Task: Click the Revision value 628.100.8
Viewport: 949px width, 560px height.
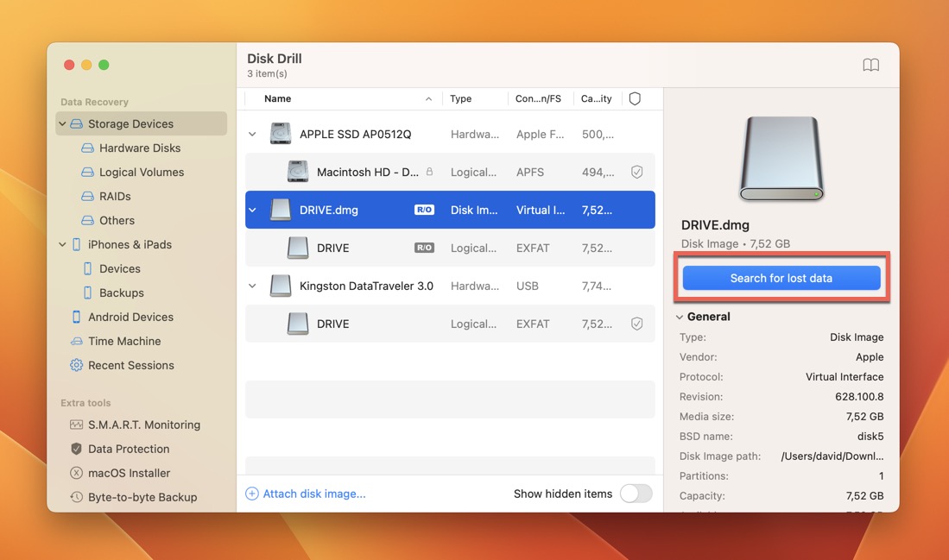Action: tap(859, 397)
